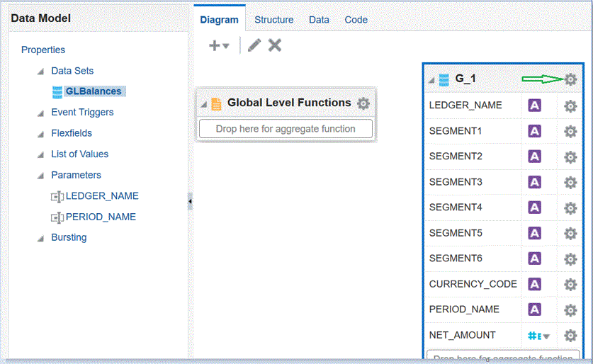Open the LEDGER_NAME element gear menu
The height and width of the screenshot is (364, 593).
[570, 106]
